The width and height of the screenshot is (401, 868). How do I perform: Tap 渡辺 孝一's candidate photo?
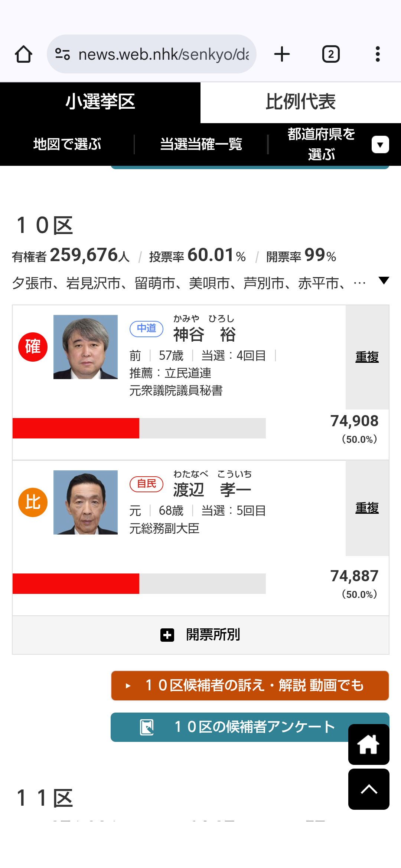(85, 502)
